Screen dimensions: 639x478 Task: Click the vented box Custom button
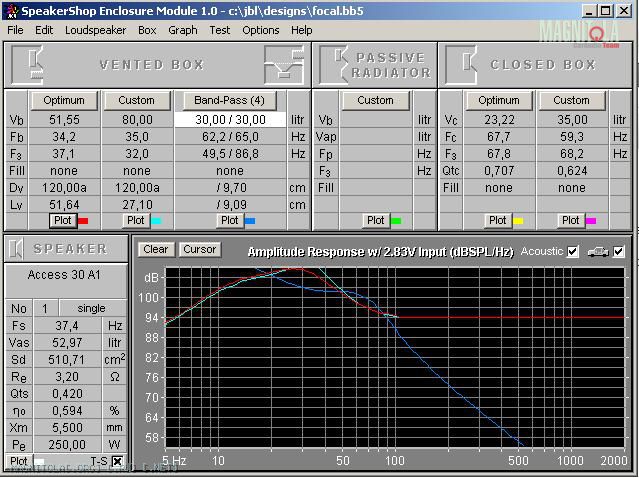(x=137, y=101)
